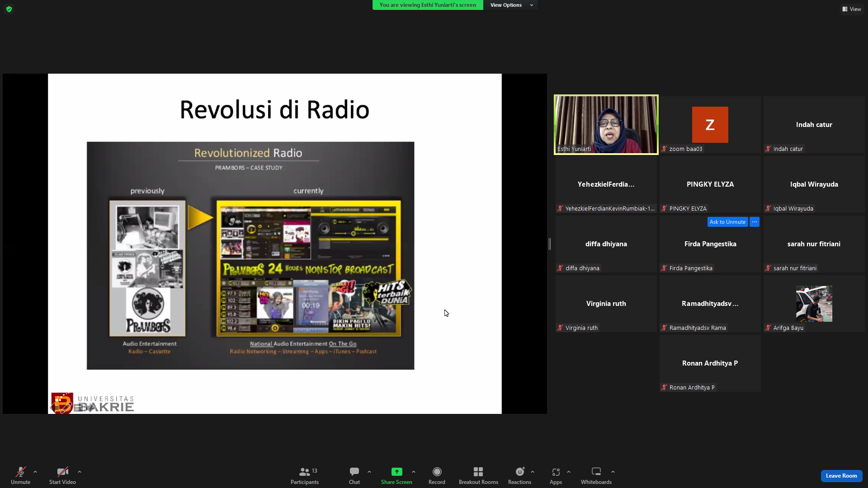Expand reactions options arrow
This screenshot has height=488, width=868.
[533, 472]
